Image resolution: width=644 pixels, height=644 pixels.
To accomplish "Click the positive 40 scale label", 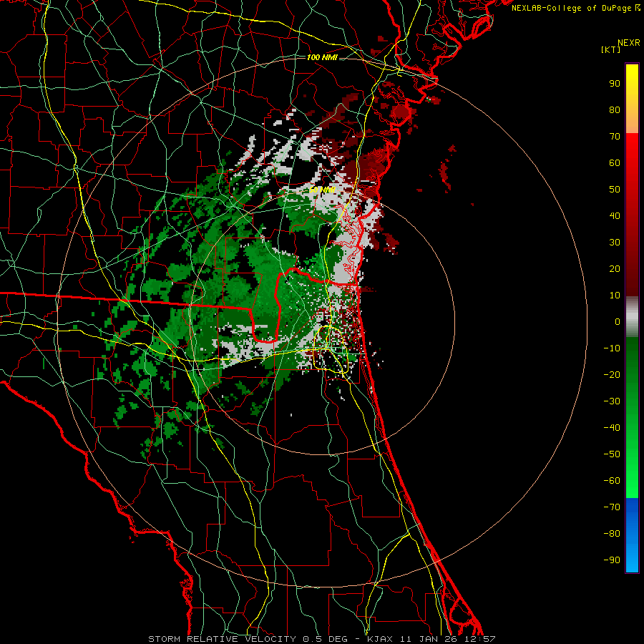I will click(x=615, y=216).
